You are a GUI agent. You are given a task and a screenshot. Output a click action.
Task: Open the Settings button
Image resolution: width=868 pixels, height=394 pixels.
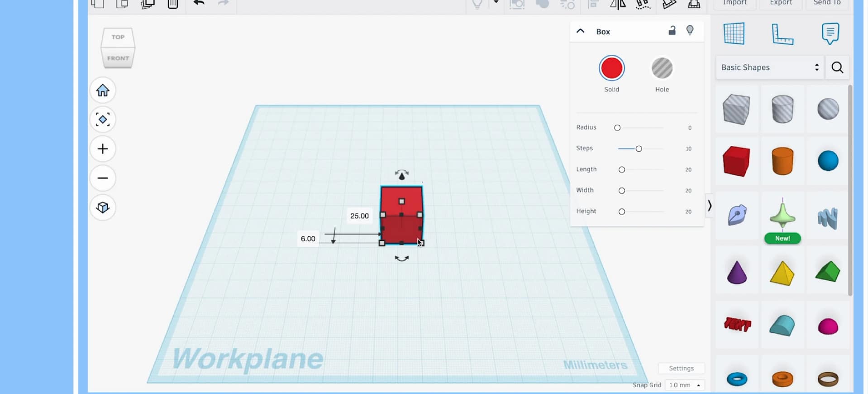tap(681, 368)
